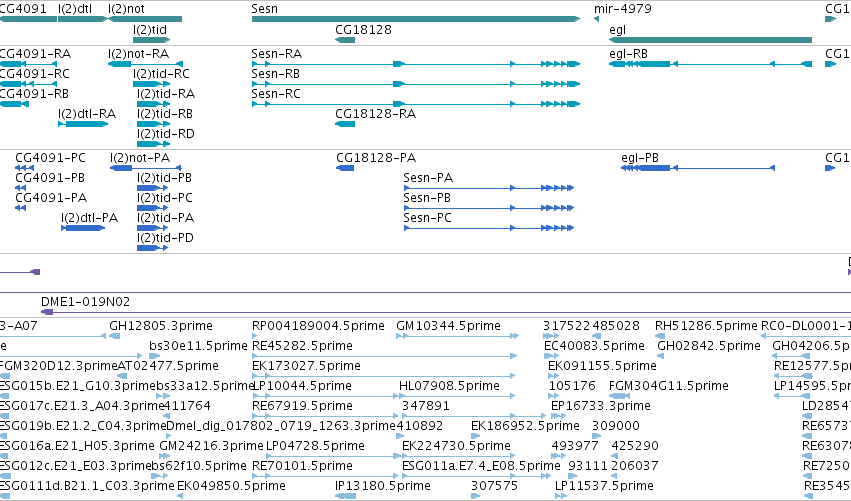
Task: Click the CG4091-PA protein label
Action: click(x=51, y=198)
